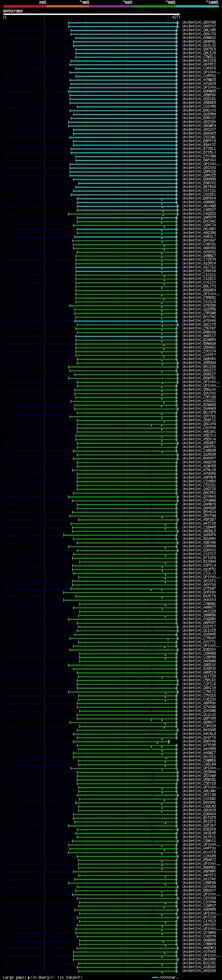
Task: Click the white query sequence bar
Action: tap(92, 15)
